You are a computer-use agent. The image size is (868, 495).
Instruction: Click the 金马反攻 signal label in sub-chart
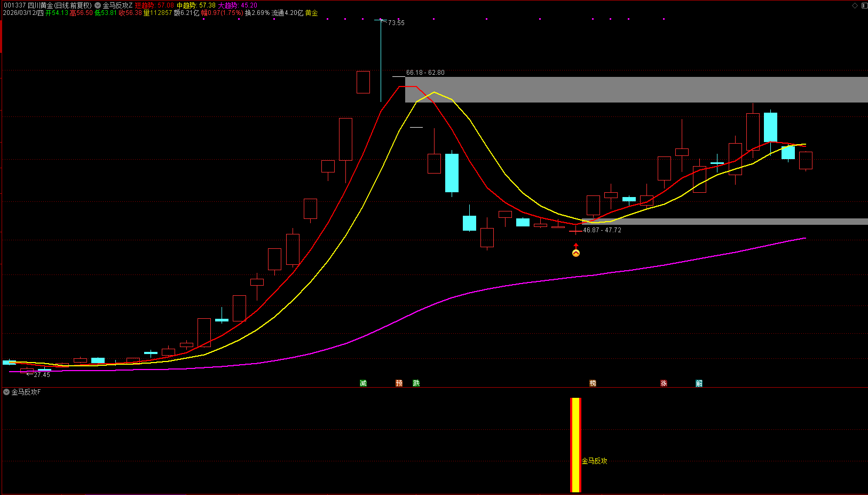pyautogui.click(x=595, y=461)
